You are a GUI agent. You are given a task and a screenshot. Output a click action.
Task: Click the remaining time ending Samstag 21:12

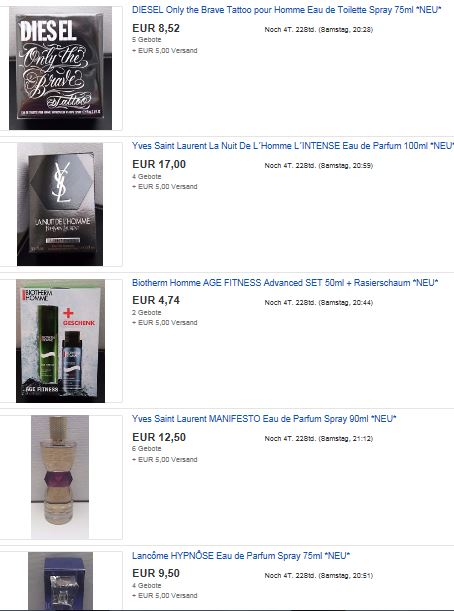[x=319, y=439]
